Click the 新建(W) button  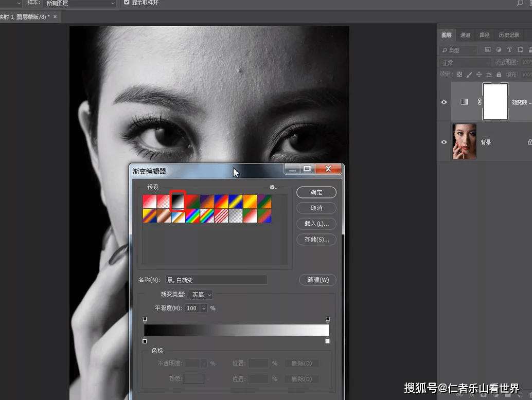click(x=318, y=280)
